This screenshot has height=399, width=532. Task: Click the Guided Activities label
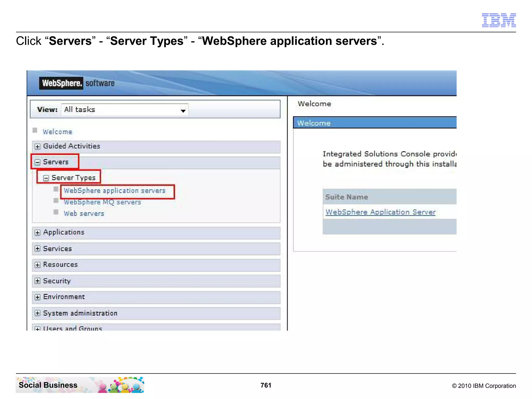point(72,146)
